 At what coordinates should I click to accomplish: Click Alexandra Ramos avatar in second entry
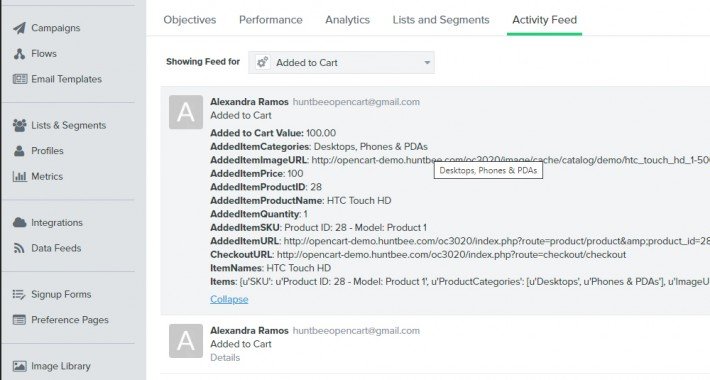186,341
